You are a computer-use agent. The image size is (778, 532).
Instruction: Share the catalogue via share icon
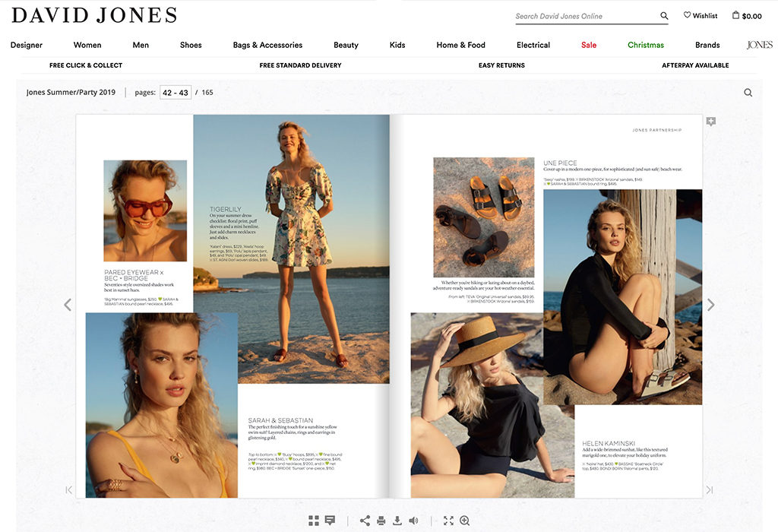[365, 520]
